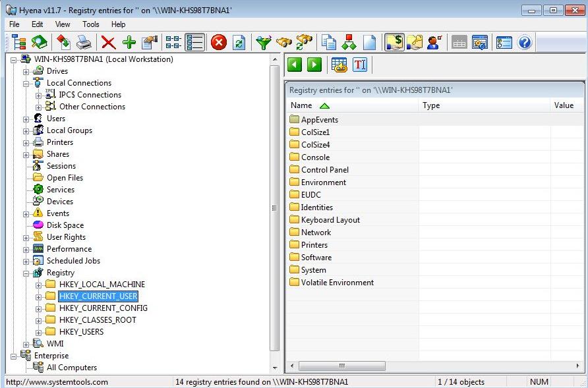Click the tree view toolbar icon
Screen dimensions: 588x388
18,42
